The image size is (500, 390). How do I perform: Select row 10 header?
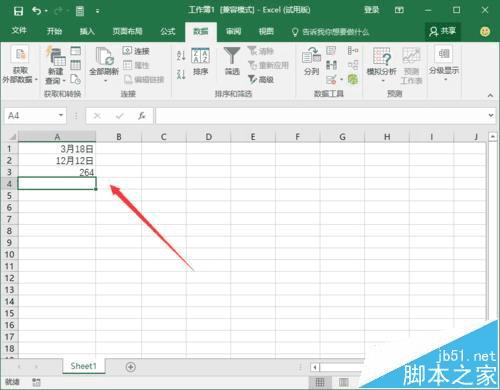pyautogui.click(x=9, y=254)
